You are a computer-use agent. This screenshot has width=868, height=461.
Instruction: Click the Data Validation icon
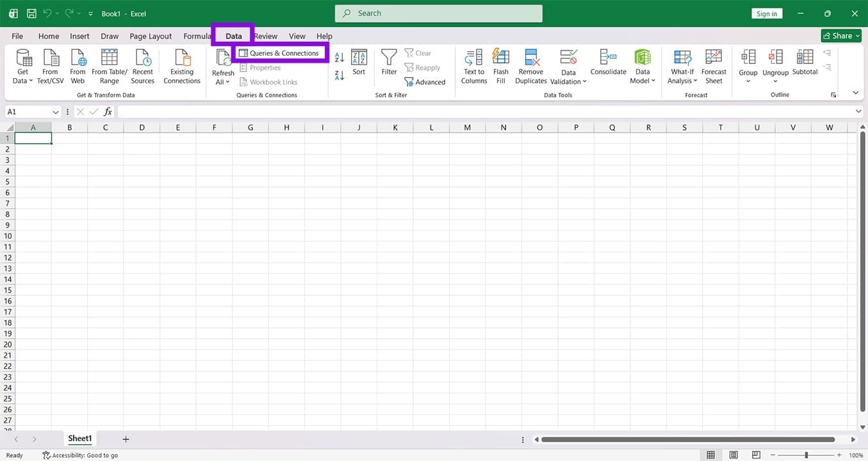[x=568, y=58]
